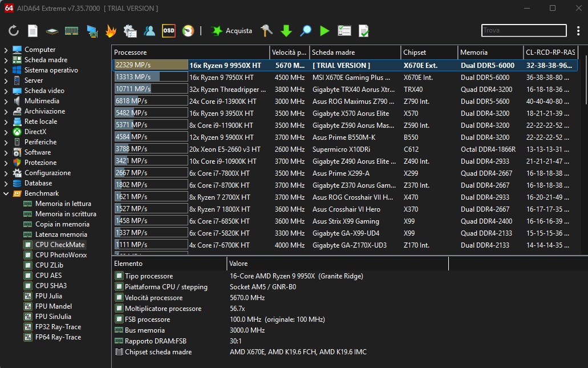Screen dimensions: 588x368
Task: Click the motherboard chip toolbar icon
Action: tap(52, 31)
